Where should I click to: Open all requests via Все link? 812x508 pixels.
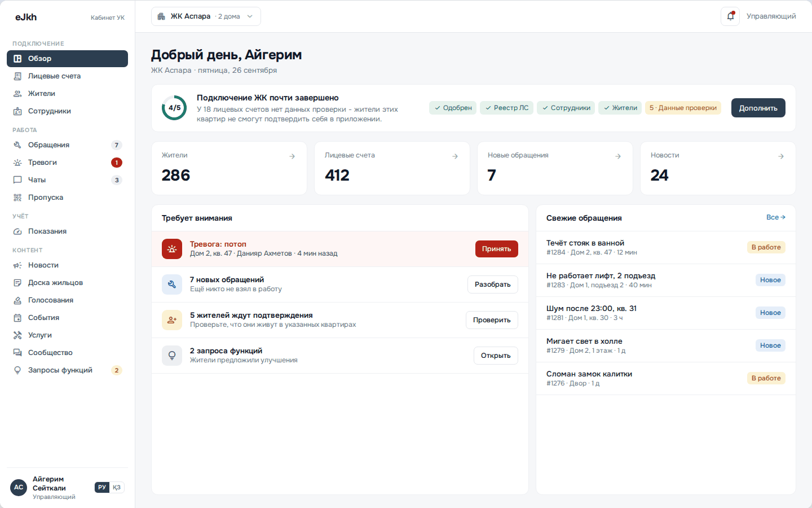775,217
